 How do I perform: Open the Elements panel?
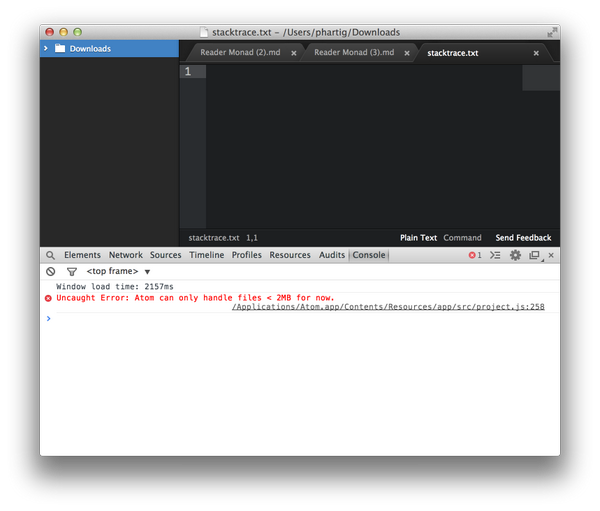click(x=82, y=255)
